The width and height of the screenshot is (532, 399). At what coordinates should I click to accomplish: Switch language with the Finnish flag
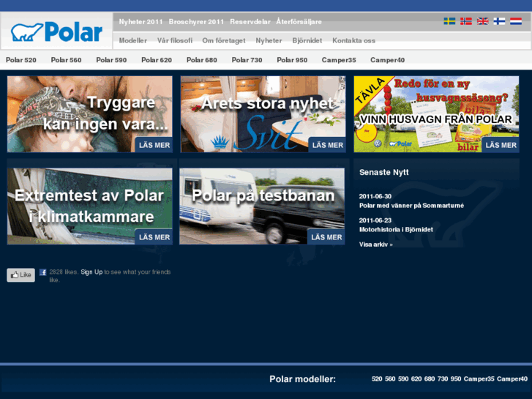click(499, 21)
